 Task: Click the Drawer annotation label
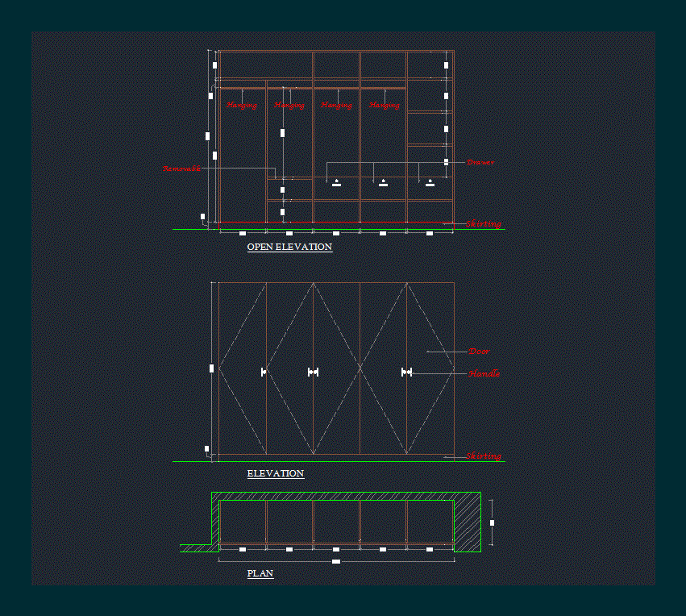pyautogui.click(x=480, y=162)
